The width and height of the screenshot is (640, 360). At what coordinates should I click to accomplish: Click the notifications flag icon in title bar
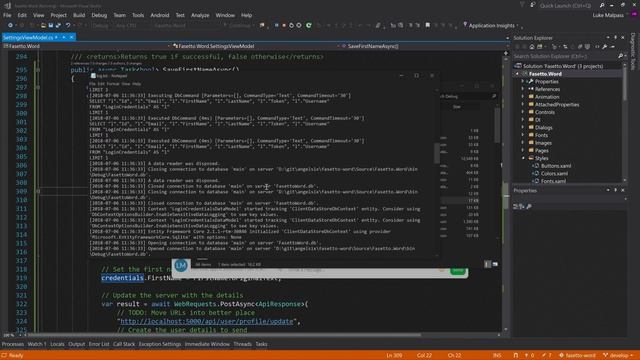[522, 5]
